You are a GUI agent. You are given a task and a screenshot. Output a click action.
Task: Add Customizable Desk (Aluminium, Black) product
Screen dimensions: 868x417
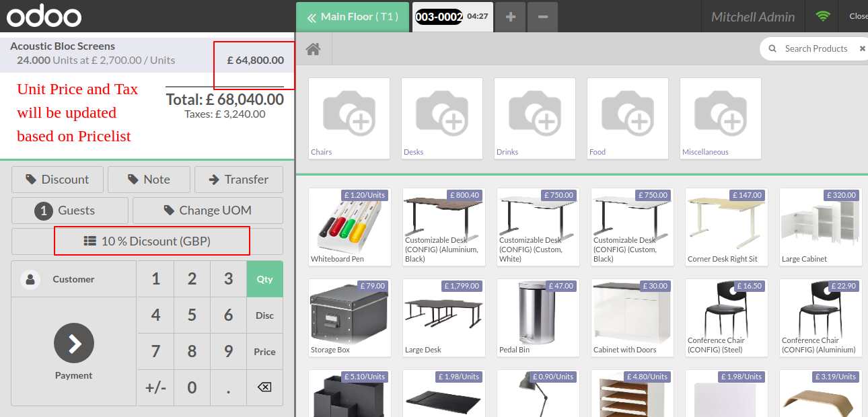pyautogui.click(x=443, y=227)
